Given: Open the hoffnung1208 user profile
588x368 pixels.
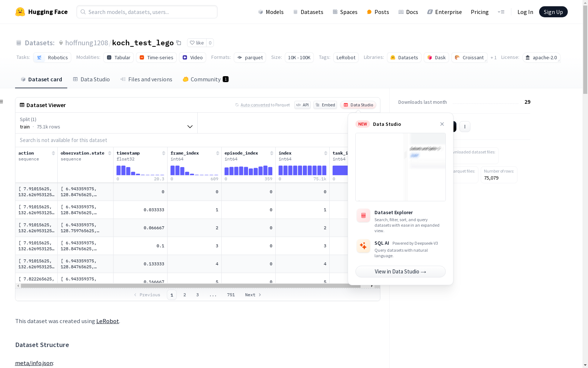Looking at the screenshot, I should (87, 43).
